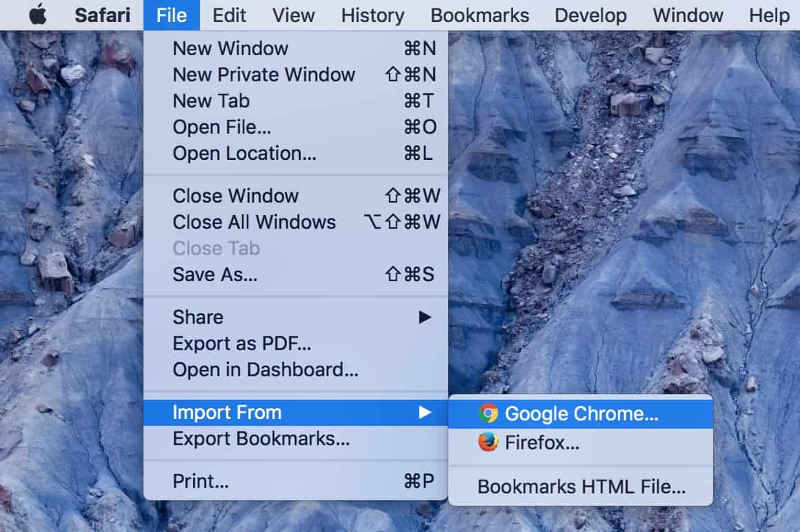Expand the Share submenu arrow

(x=425, y=318)
